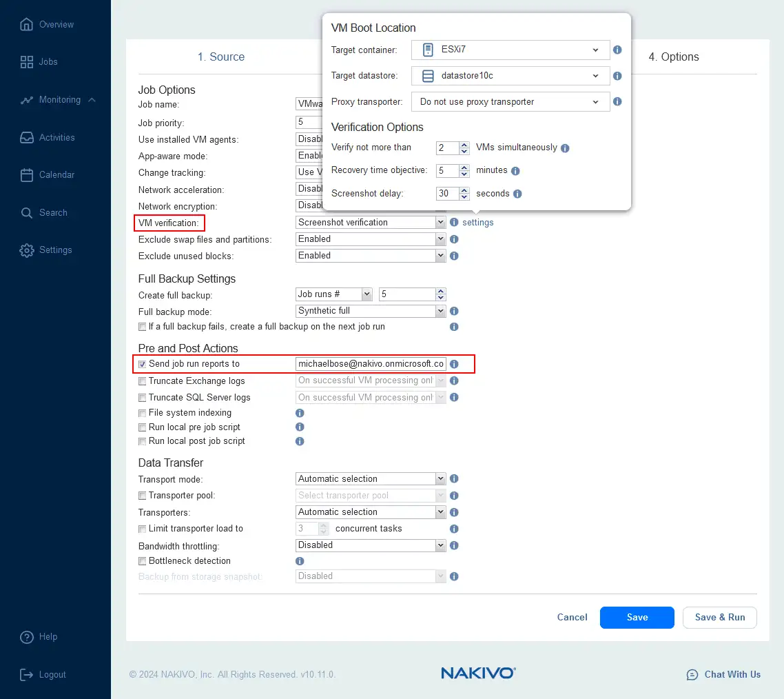Open Full backup mode Synthetic full dropdown
The height and width of the screenshot is (699, 784).
pos(371,311)
